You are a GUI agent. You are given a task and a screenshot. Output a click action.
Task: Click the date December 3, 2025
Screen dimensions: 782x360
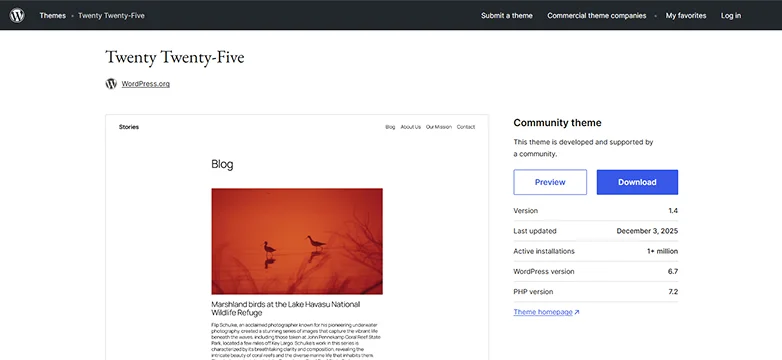pyautogui.click(x=647, y=231)
